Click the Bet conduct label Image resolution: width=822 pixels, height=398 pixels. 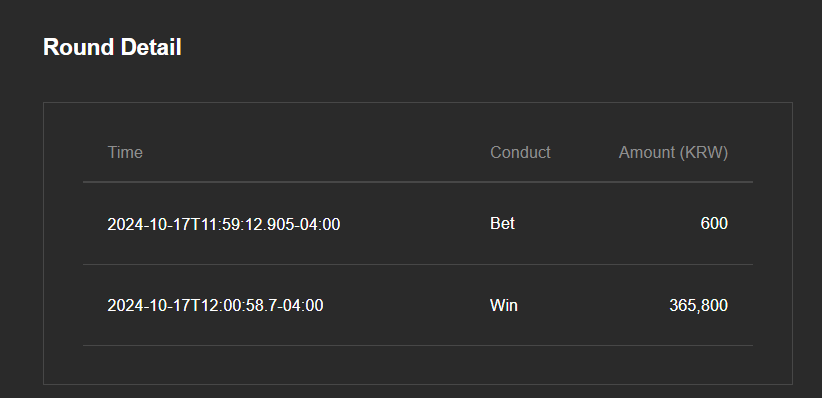tap(502, 224)
